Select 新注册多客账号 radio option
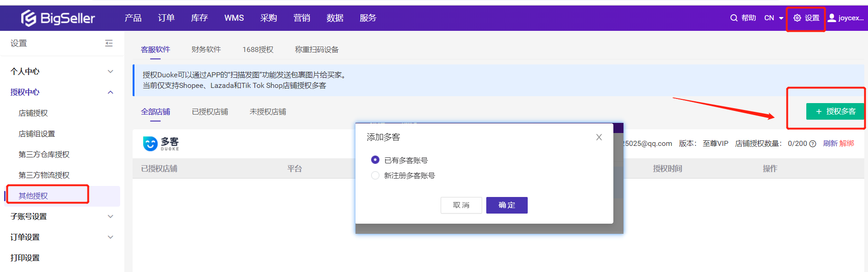This screenshot has width=868, height=272. point(375,175)
